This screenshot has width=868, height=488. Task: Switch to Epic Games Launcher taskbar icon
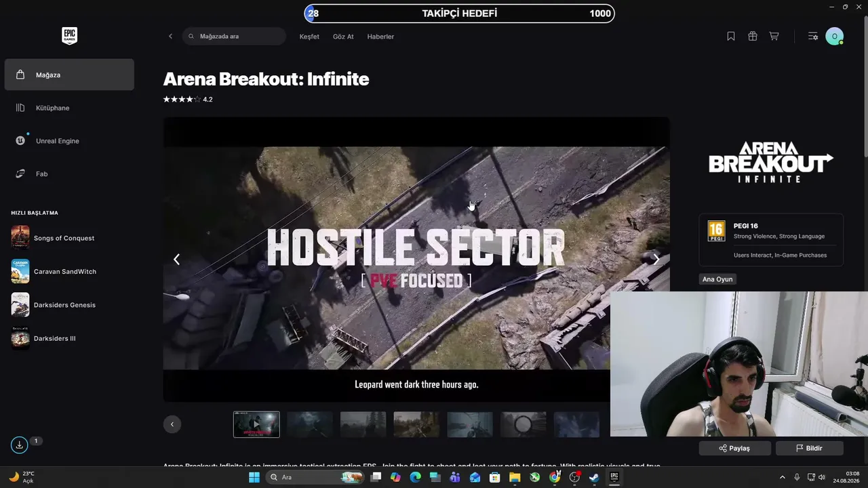click(x=614, y=477)
